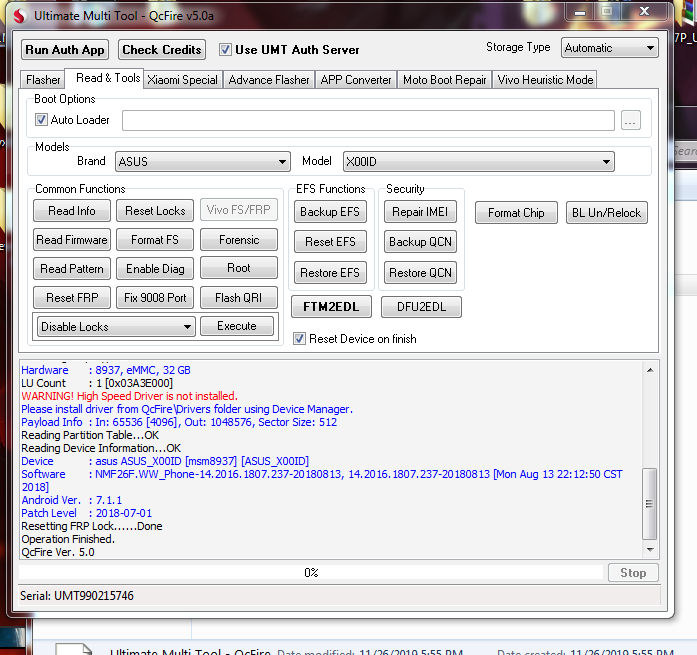The width and height of the screenshot is (697, 655).
Task: Click the Patch Level : 2018-07-01 log line
Action: pyautogui.click(x=87, y=513)
